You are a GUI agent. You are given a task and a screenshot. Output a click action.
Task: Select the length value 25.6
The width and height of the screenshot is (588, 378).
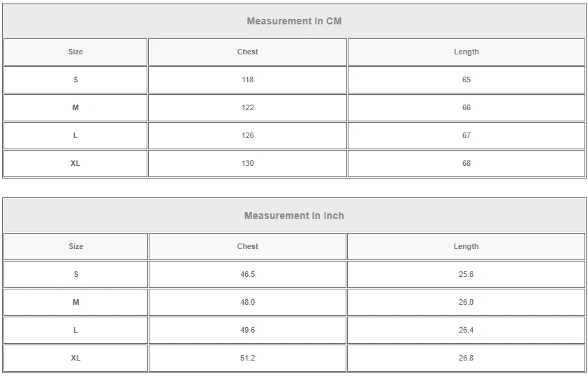coord(466,274)
